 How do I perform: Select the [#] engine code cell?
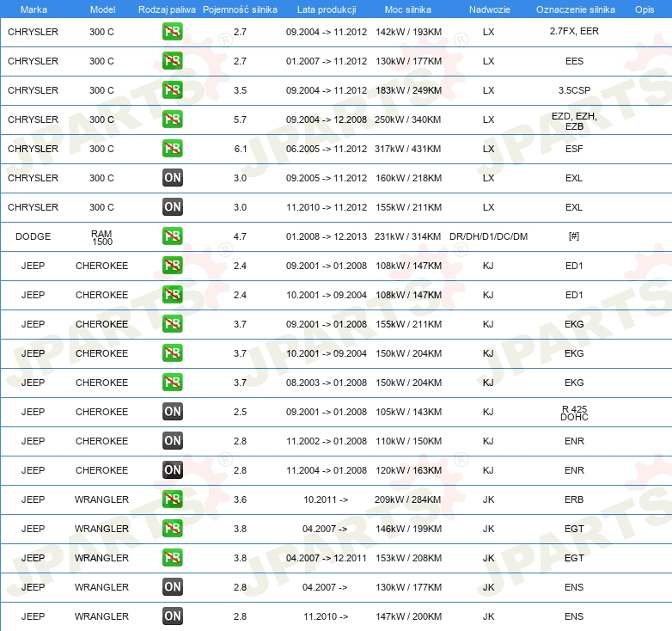pyautogui.click(x=574, y=236)
